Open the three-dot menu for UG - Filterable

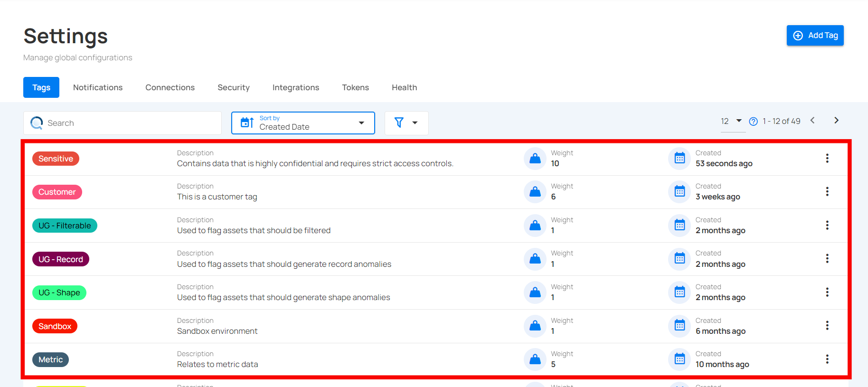(827, 225)
